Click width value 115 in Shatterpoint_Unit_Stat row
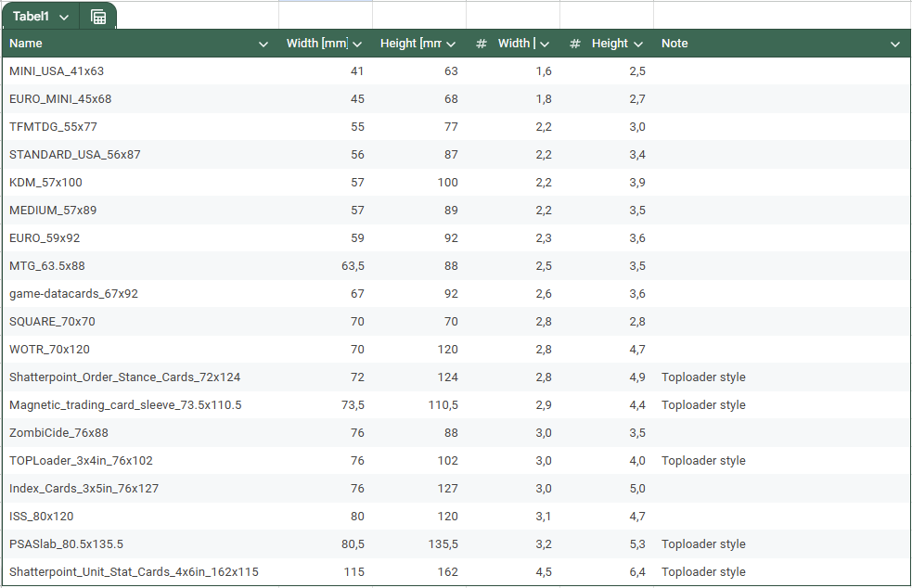 354,572
